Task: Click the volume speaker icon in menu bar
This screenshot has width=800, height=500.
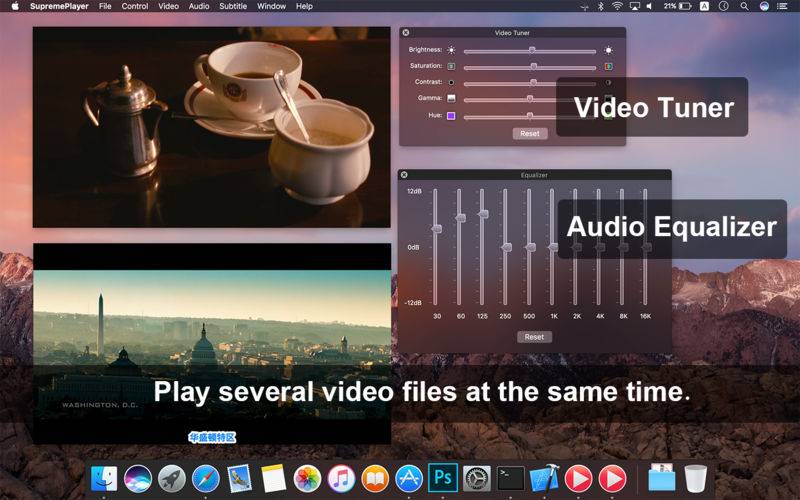Action: pyautogui.click(x=649, y=6)
